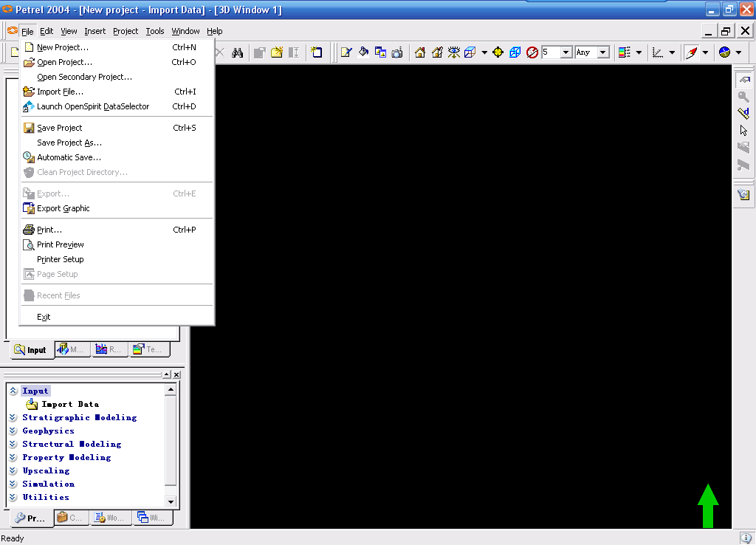Open the dropdown arrow beside compass icon
This screenshot has height=545, width=756.
point(705,52)
